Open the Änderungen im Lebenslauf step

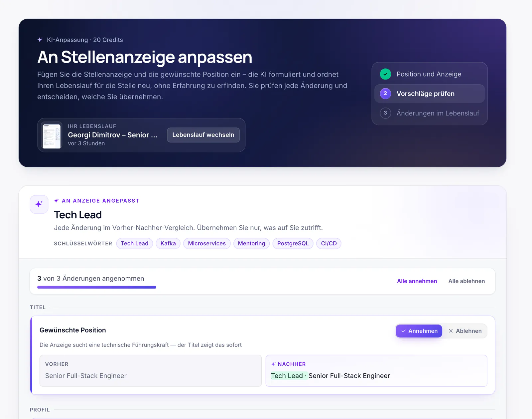pyautogui.click(x=430, y=113)
